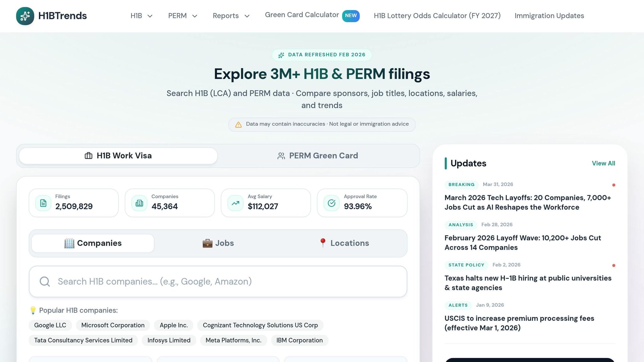This screenshot has height=362, width=644.
Task: Open Green Card Calculator link
Action: [302, 15]
